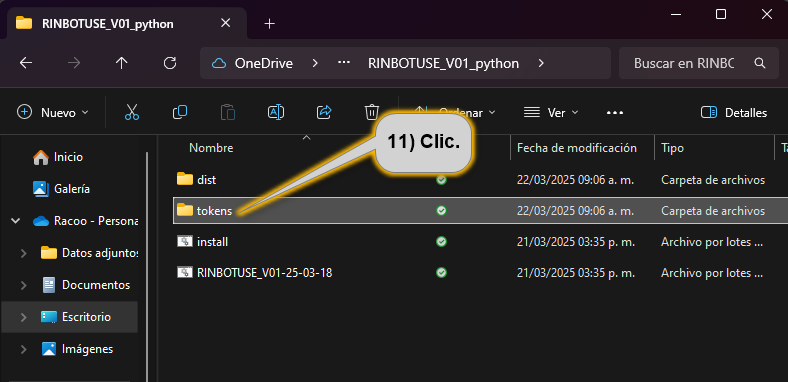Open the See more ellipsis menu
The image size is (788, 382).
[x=615, y=113]
